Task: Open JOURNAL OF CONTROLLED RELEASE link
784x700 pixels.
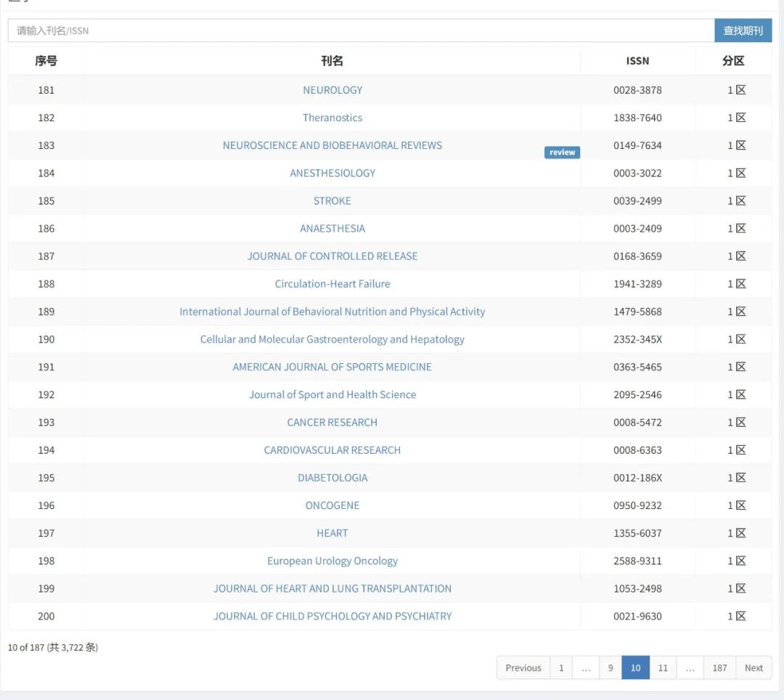Action: [x=332, y=256]
